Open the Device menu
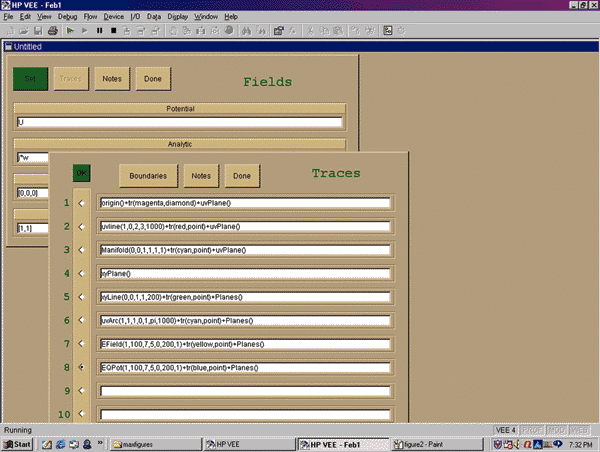 pos(114,17)
